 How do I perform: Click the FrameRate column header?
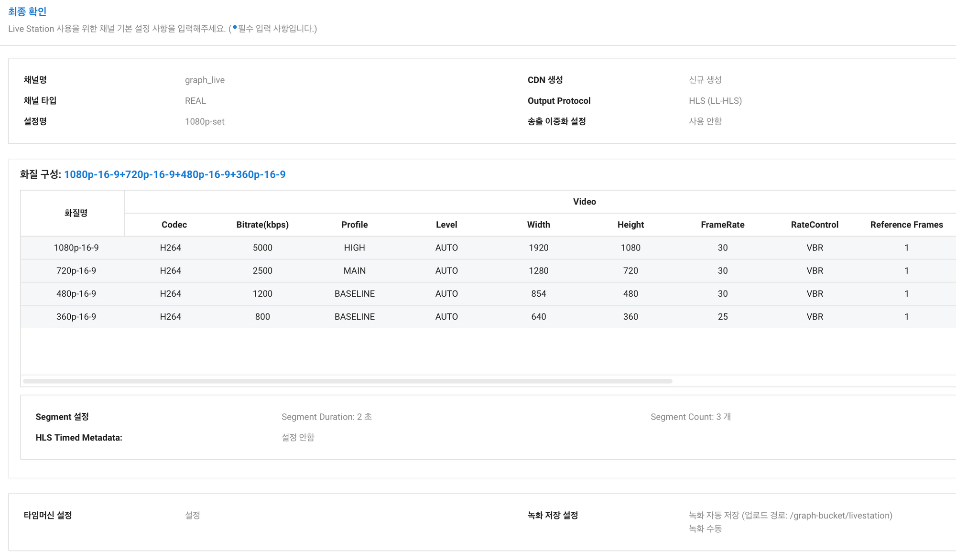[722, 225]
